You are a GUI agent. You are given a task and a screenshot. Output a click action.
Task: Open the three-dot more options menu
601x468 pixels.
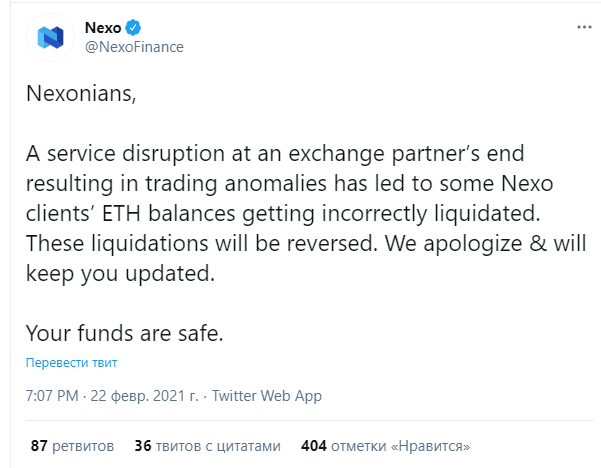click(584, 27)
